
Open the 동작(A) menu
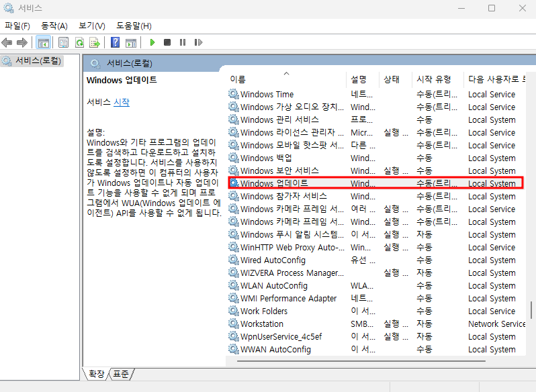pyautogui.click(x=54, y=26)
